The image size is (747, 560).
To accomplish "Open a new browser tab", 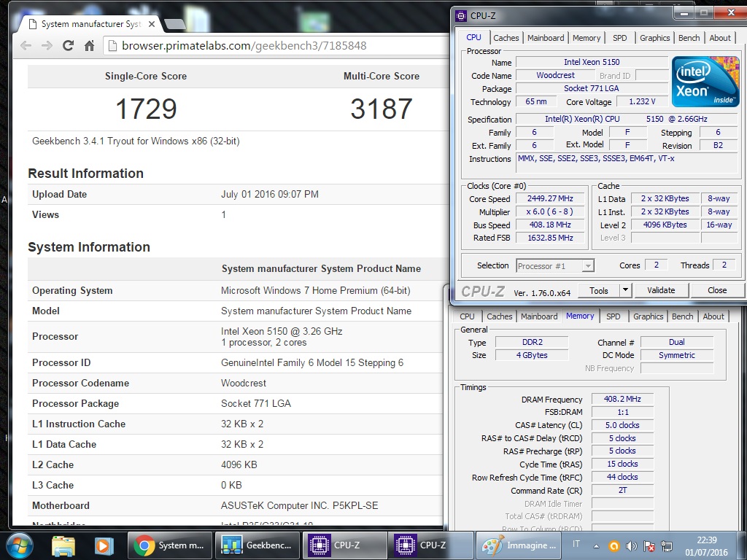I will pos(174,24).
